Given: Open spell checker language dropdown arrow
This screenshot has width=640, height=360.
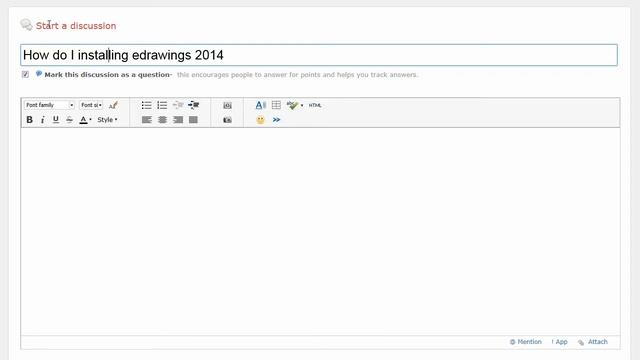Looking at the screenshot, I should [x=302, y=105].
